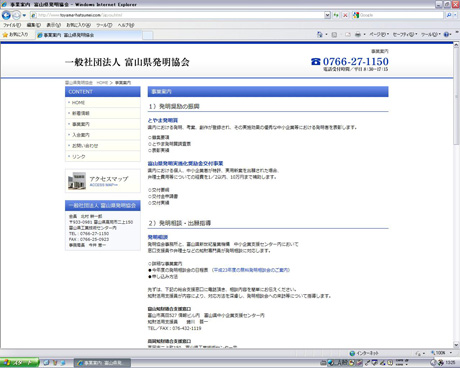Click the 一般社団法人 富山県発明協会 site title

coord(127,62)
